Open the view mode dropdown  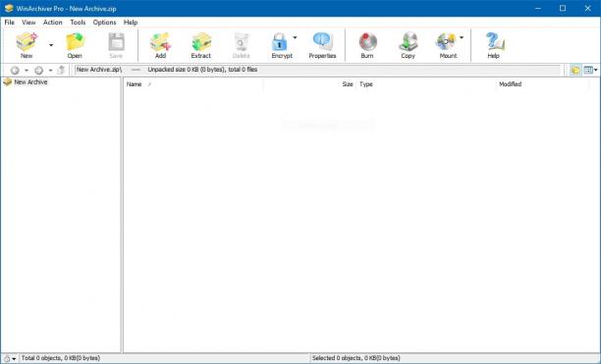(590, 70)
